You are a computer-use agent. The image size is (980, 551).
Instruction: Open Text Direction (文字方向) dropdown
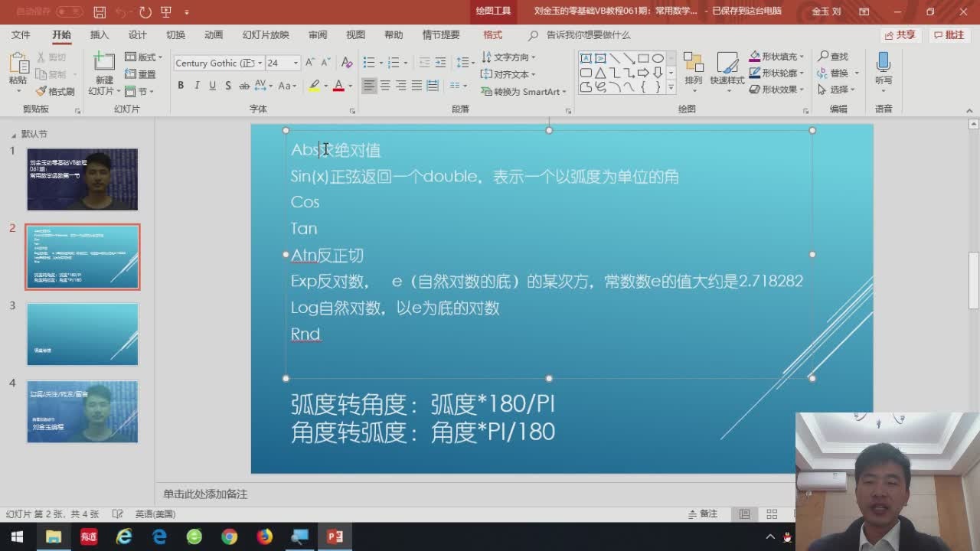click(x=508, y=57)
